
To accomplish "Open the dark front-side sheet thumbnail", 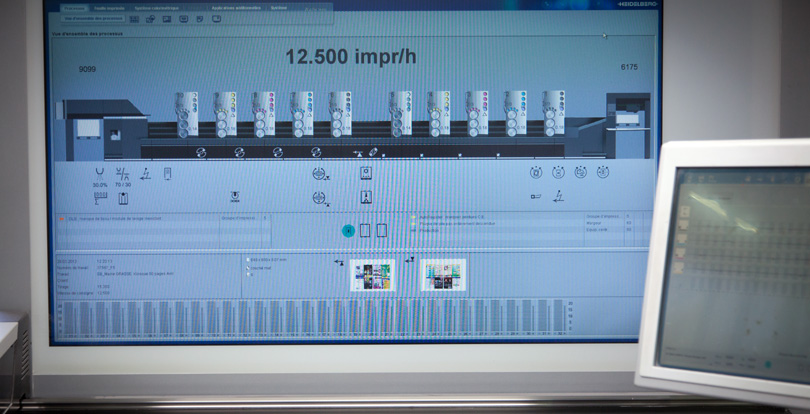I will pyautogui.click(x=372, y=275).
